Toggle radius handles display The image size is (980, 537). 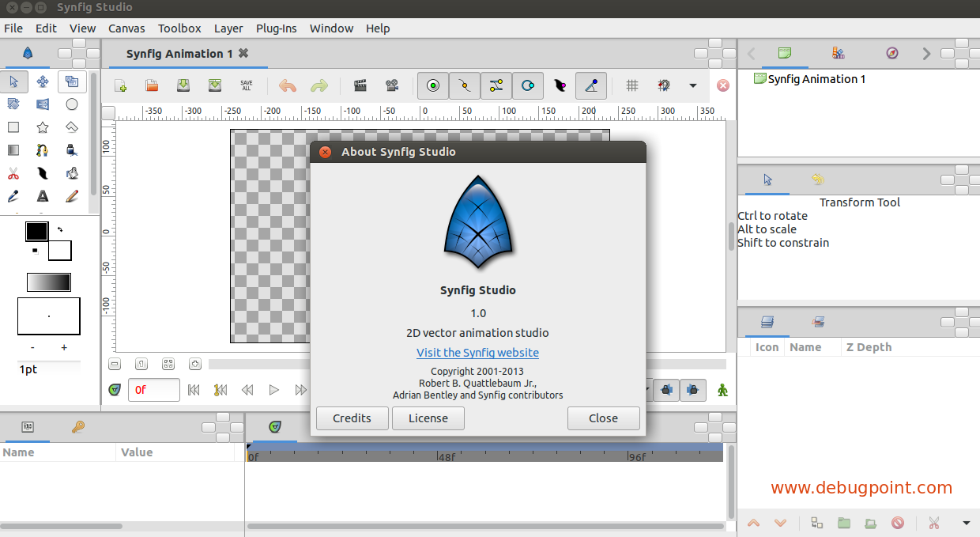click(x=528, y=85)
